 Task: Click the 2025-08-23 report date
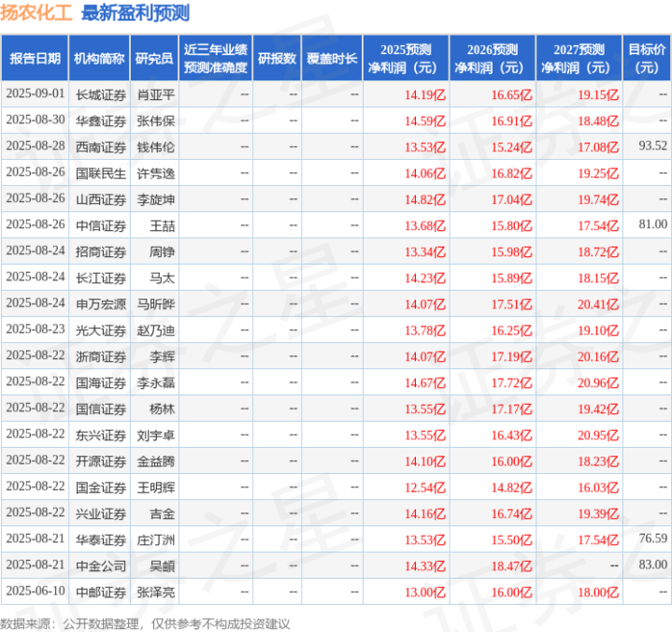[36, 329]
